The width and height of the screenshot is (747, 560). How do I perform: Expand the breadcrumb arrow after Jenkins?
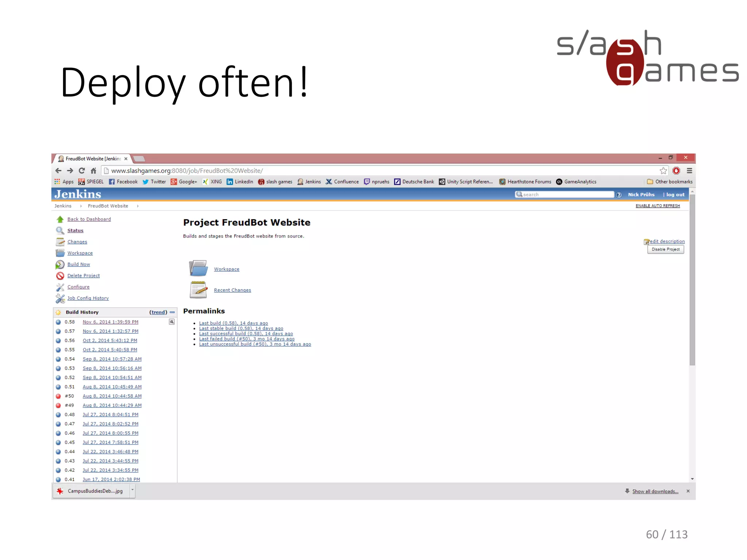[x=81, y=206]
